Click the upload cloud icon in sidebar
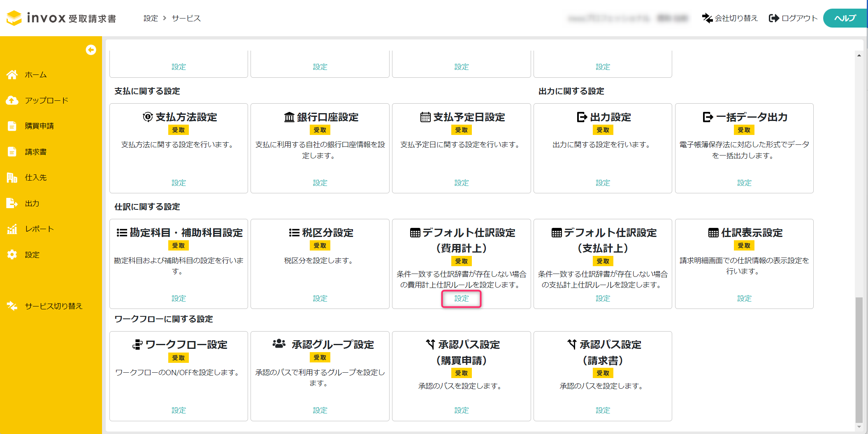Screen dimensions: 868x434 pos(12,100)
